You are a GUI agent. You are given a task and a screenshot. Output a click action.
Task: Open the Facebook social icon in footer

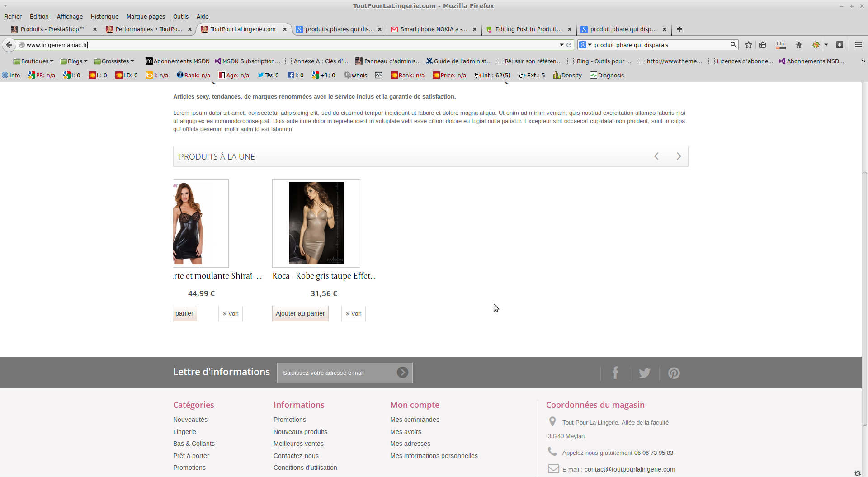[x=615, y=373]
